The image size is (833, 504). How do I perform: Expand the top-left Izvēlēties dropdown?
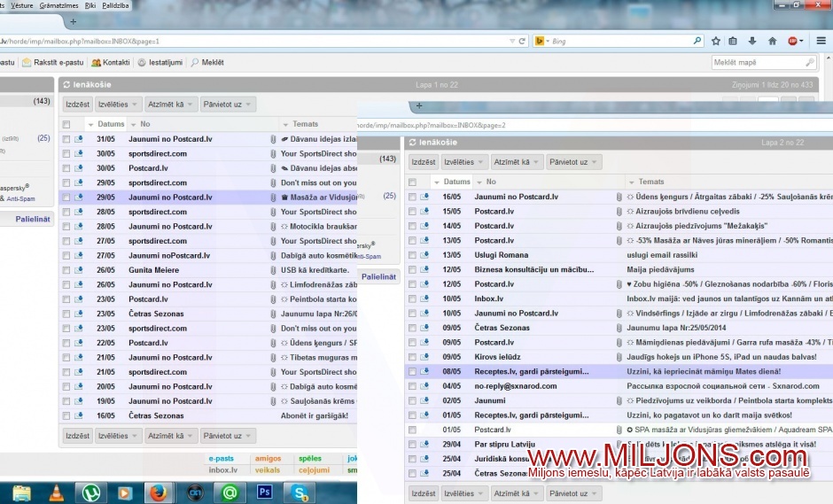(119, 105)
